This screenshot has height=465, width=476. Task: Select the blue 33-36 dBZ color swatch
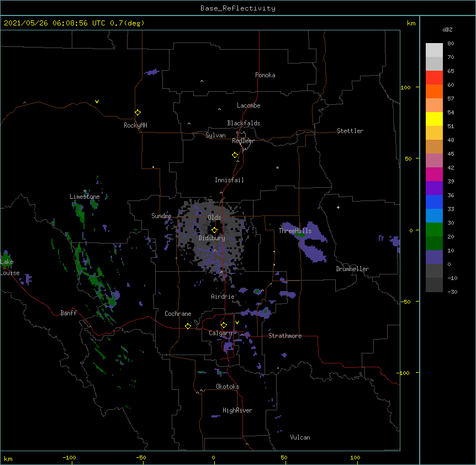click(434, 202)
